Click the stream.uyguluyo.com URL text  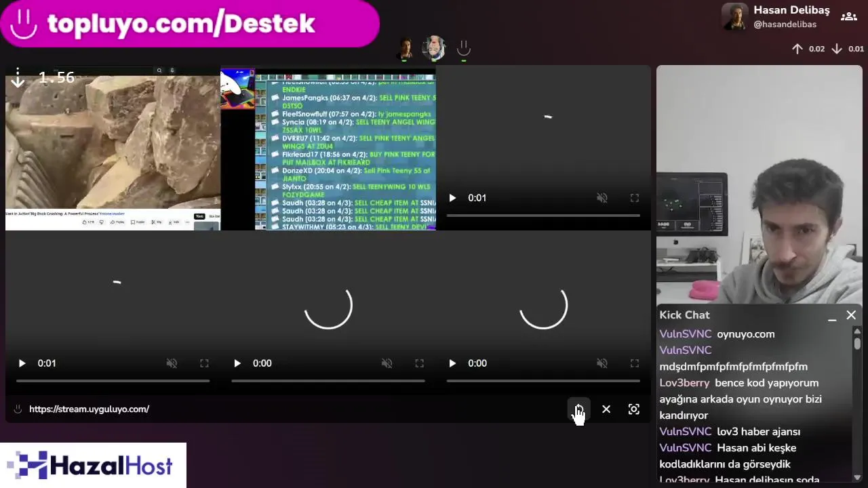pyautogui.click(x=89, y=409)
